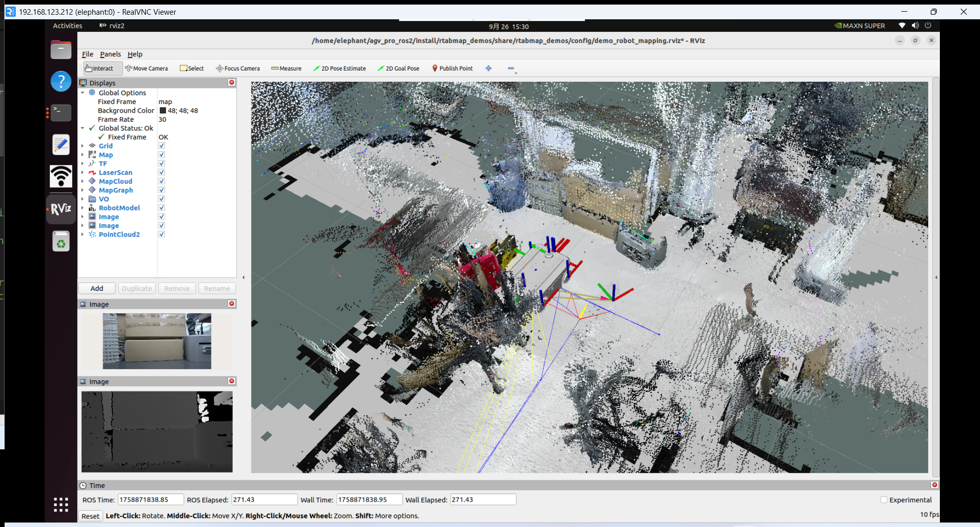This screenshot has width=980, height=527.
Task: Collapse the Global Options section
Action: click(x=83, y=93)
